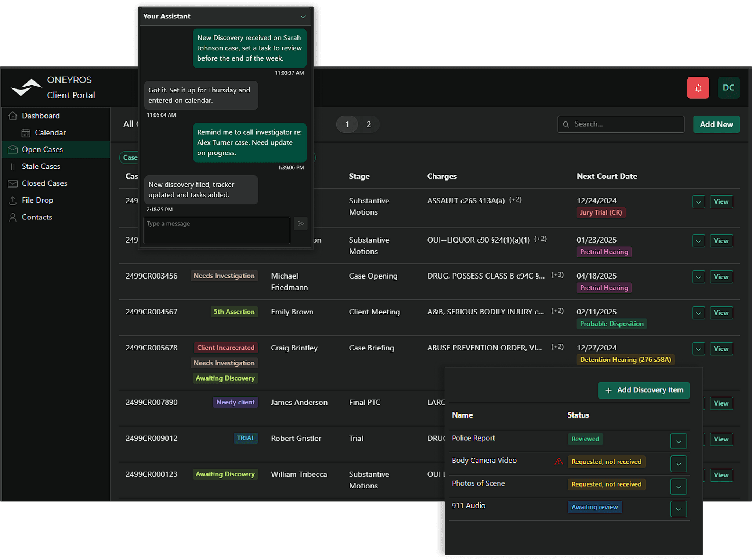Open the Body Camera Video status dropdown
This screenshot has height=560, width=752.
tap(679, 464)
